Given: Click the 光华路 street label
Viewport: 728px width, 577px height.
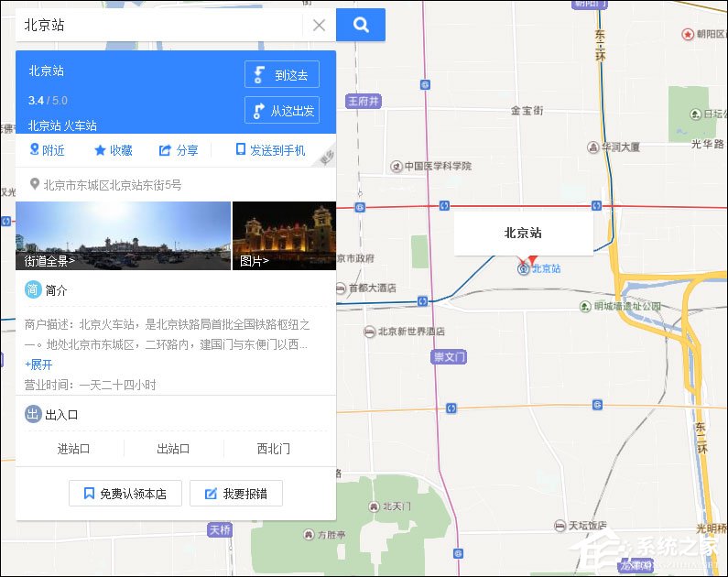Looking at the screenshot, I should [708, 144].
